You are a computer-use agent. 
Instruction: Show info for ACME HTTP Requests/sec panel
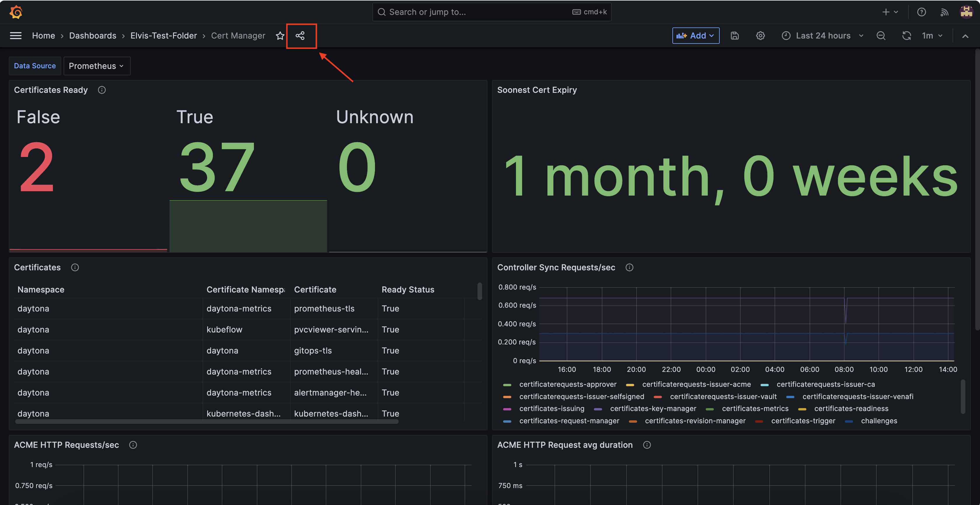click(x=133, y=445)
